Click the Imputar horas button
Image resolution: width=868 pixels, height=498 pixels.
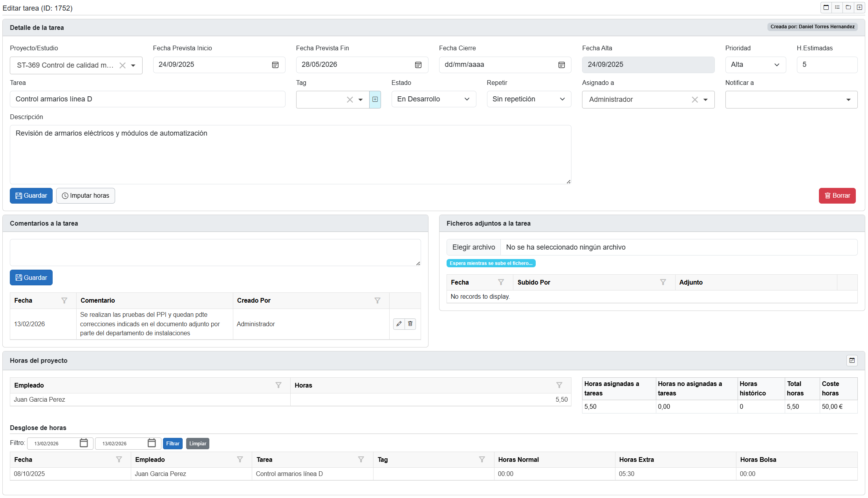[x=86, y=196]
